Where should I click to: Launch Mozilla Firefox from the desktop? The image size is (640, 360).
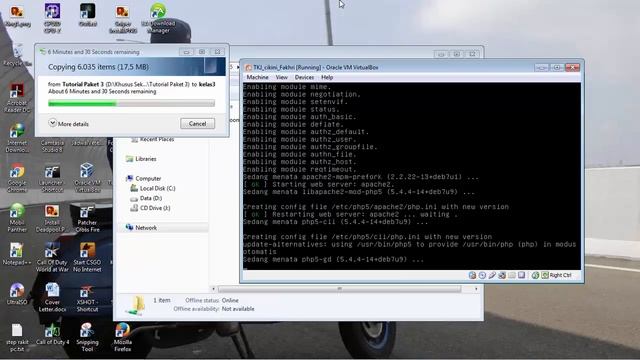(x=122, y=337)
